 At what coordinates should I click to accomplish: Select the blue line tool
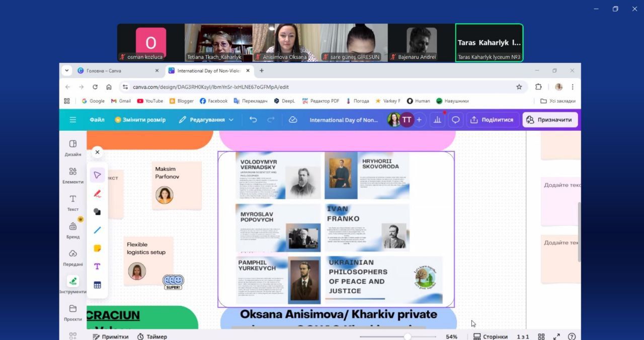(x=97, y=230)
